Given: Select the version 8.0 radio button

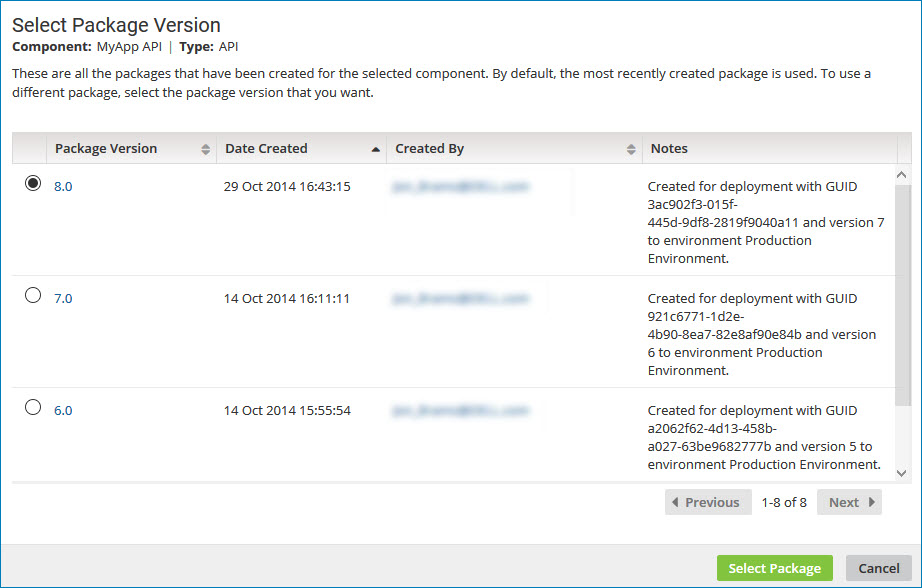Looking at the screenshot, I should pos(30,183).
